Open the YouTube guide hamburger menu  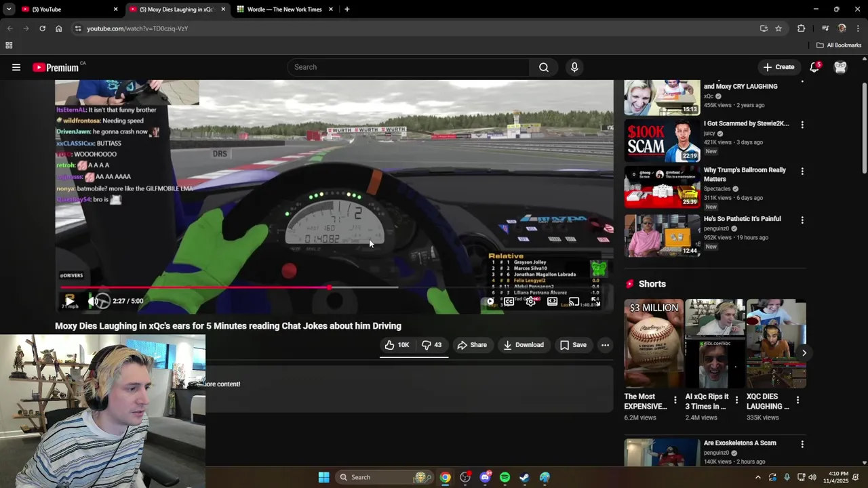coord(16,67)
